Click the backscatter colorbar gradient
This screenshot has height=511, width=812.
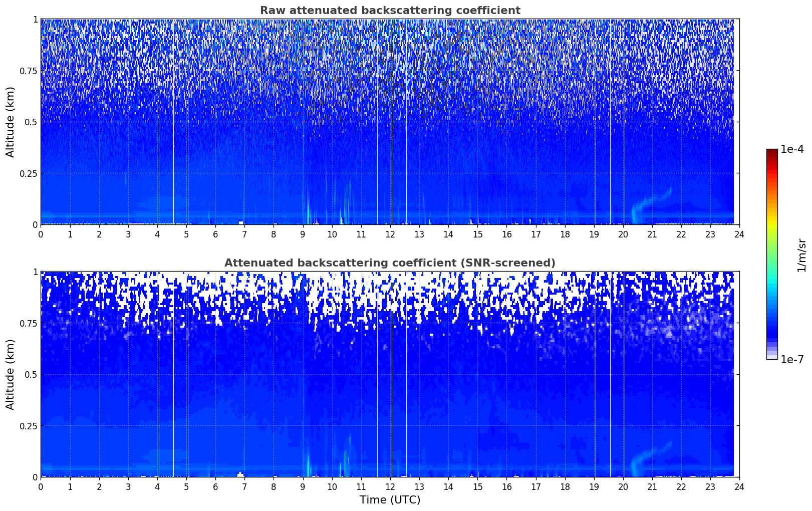[x=772, y=254]
